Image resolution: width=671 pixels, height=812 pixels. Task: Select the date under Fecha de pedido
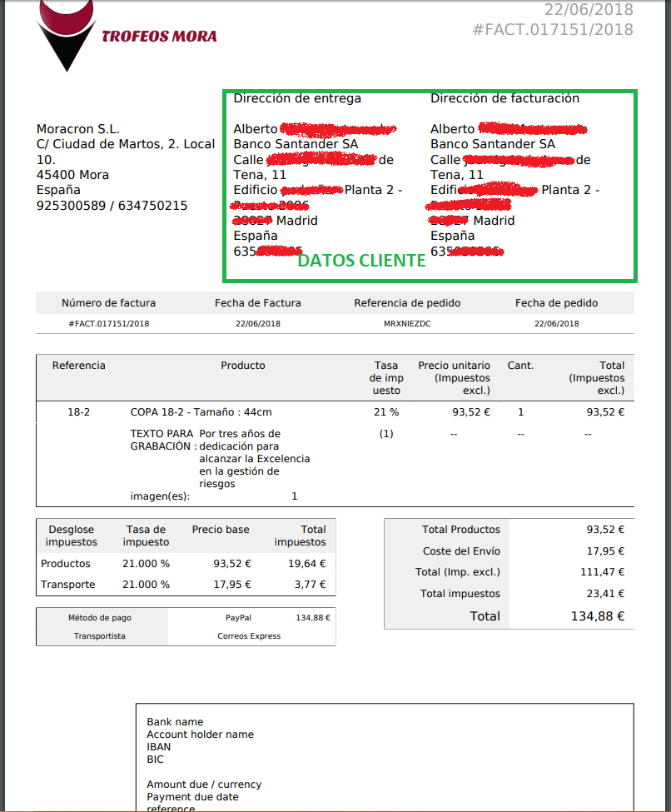[557, 324]
